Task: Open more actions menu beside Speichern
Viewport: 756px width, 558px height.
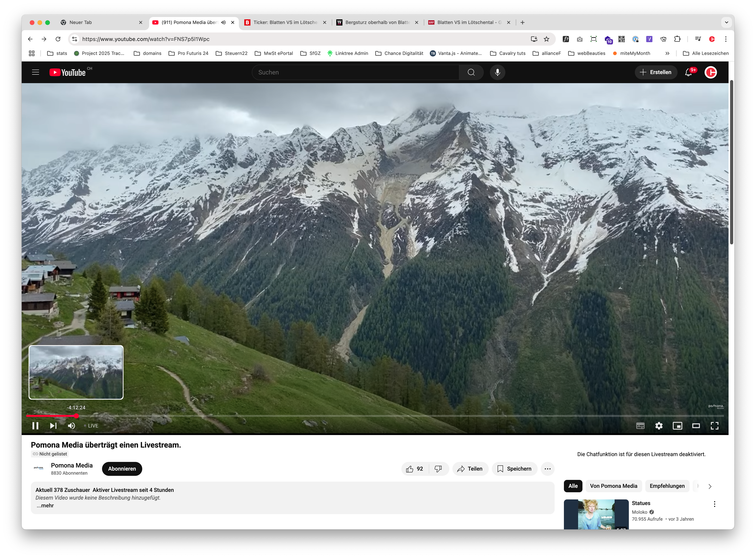Action: [547, 469]
